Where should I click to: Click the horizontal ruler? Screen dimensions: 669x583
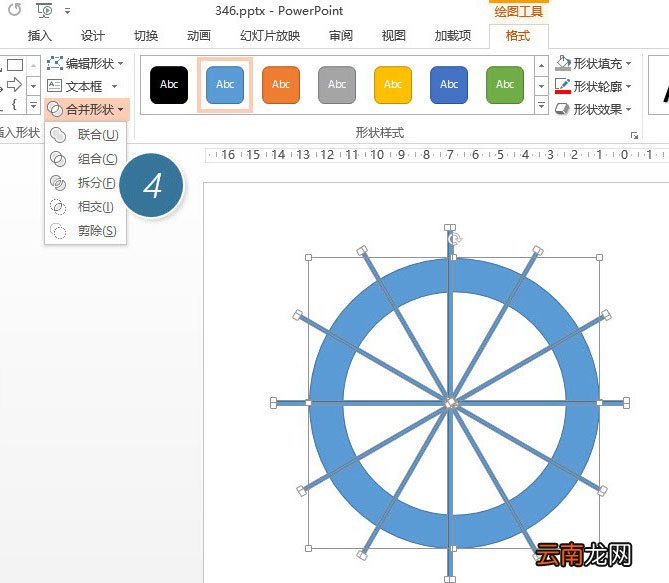(436, 155)
